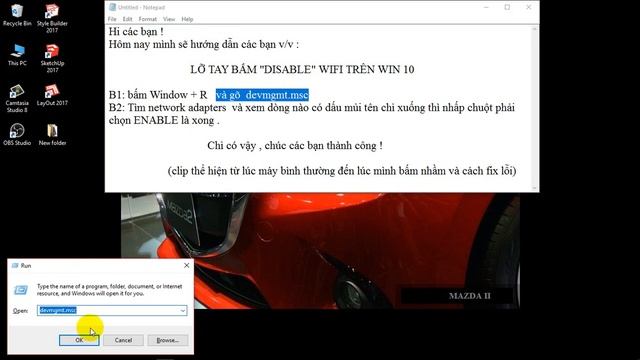640x360 pixels.
Task: Open the File menu in Notepad
Action: pos(112,19)
